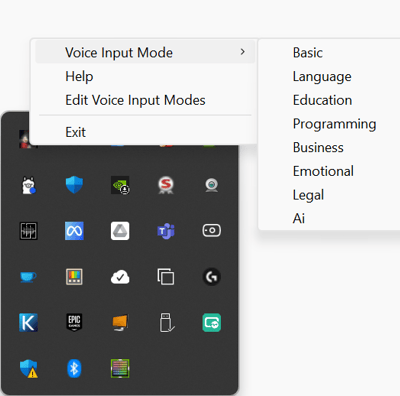The height and width of the screenshot is (396, 400).
Task: Select the Language voice input mode
Action: 322,77
